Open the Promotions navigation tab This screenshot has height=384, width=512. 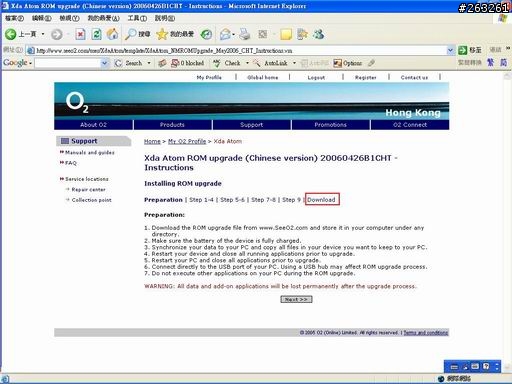point(331,125)
